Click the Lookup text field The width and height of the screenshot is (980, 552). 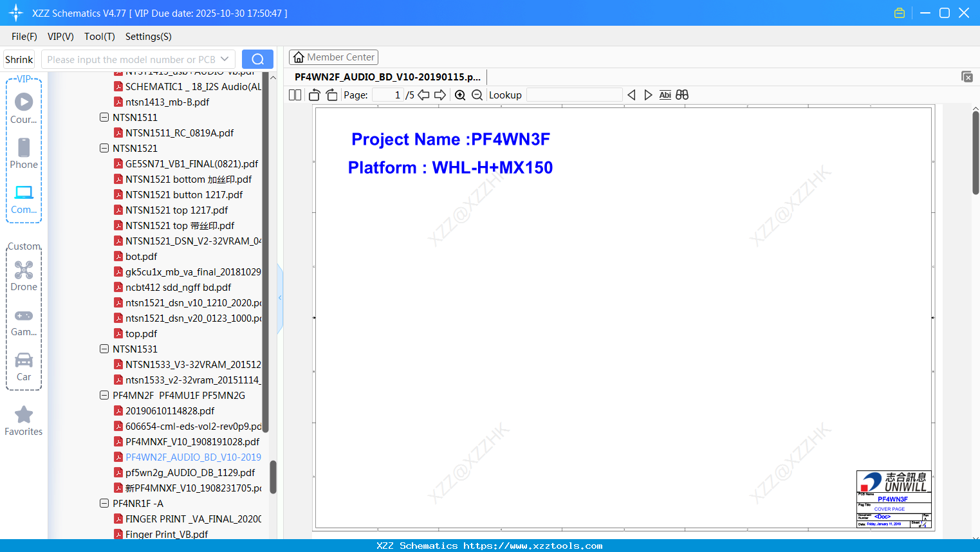pos(575,95)
